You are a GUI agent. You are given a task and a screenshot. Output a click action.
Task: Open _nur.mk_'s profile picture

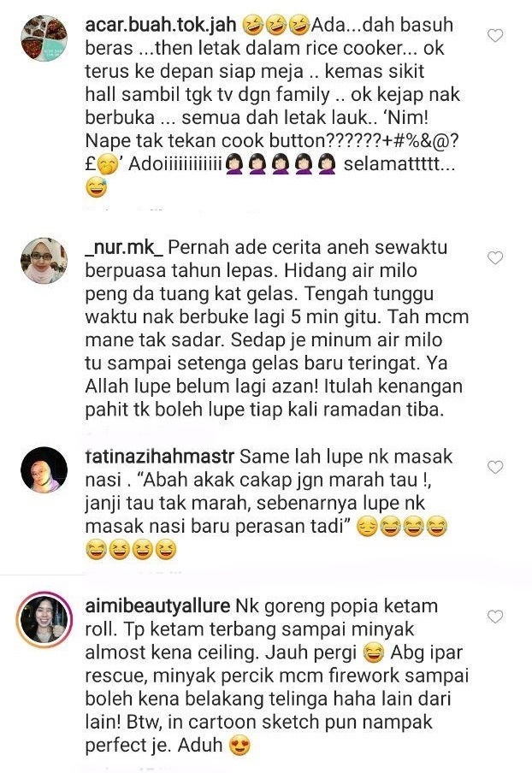(x=44, y=261)
